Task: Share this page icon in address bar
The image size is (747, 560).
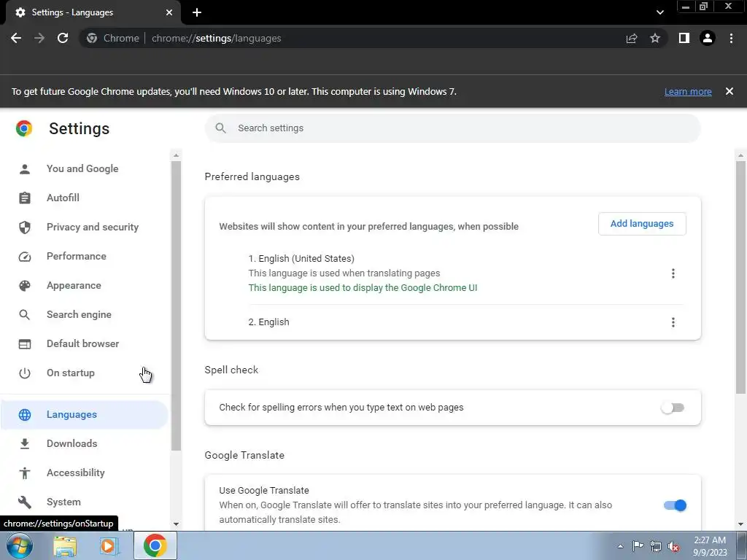Action: point(632,38)
